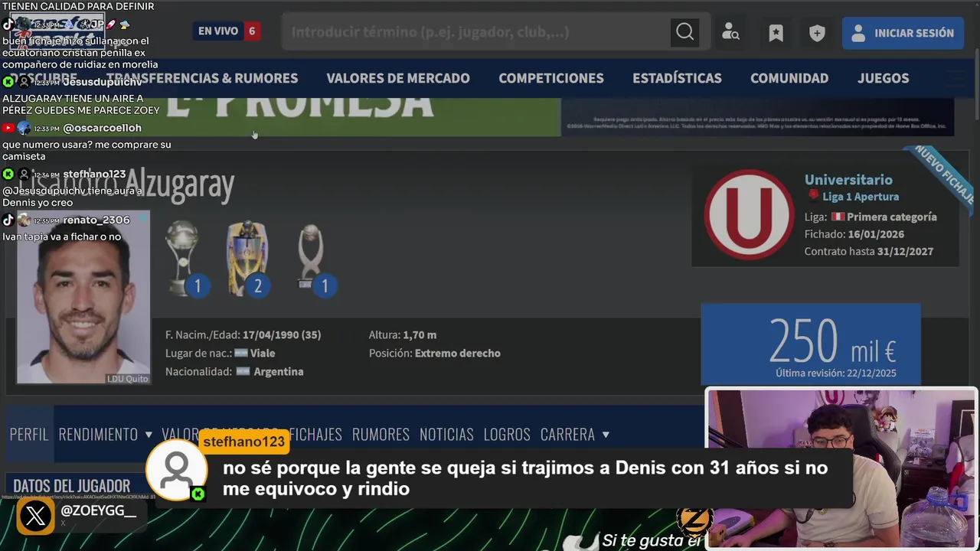Click the Contrato hasta 31/12/2027 text

tap(868, 251)
